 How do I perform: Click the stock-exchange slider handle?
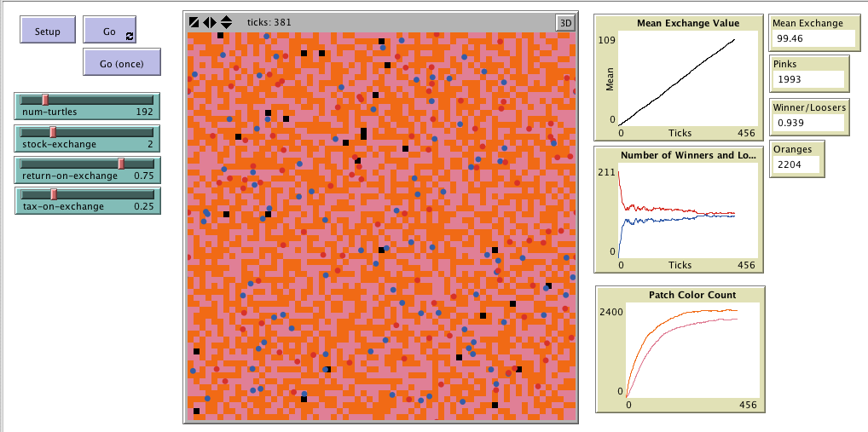point(52,132)
